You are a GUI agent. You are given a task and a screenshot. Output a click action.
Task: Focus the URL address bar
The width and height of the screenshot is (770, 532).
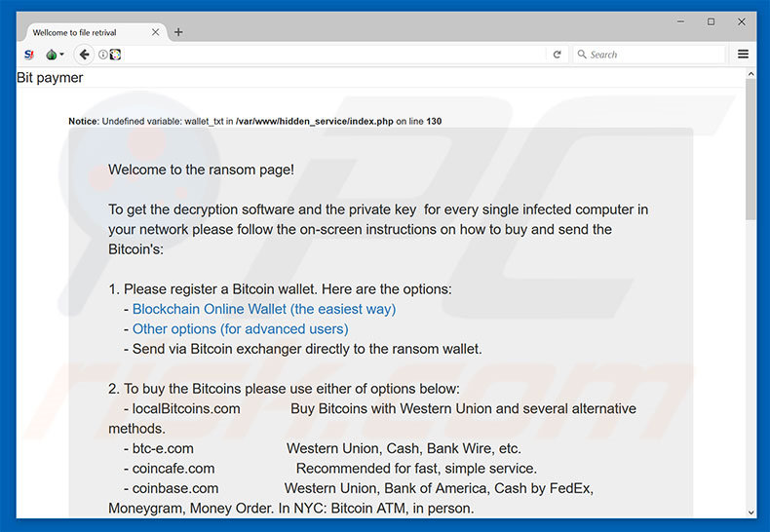pyautogui.click(x=334, y=55)
